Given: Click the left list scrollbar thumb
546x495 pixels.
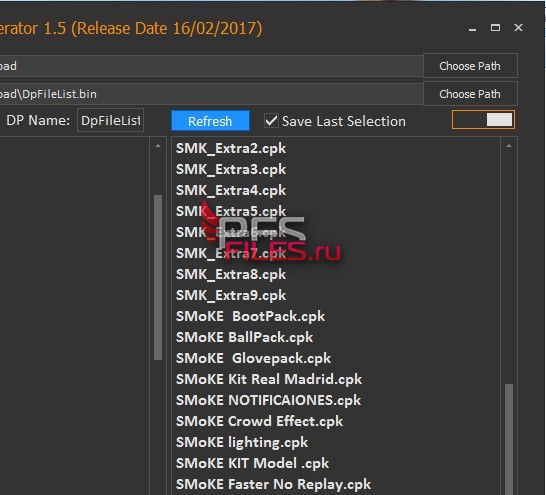Looking at the screenshot, I should tap(158, 277).
